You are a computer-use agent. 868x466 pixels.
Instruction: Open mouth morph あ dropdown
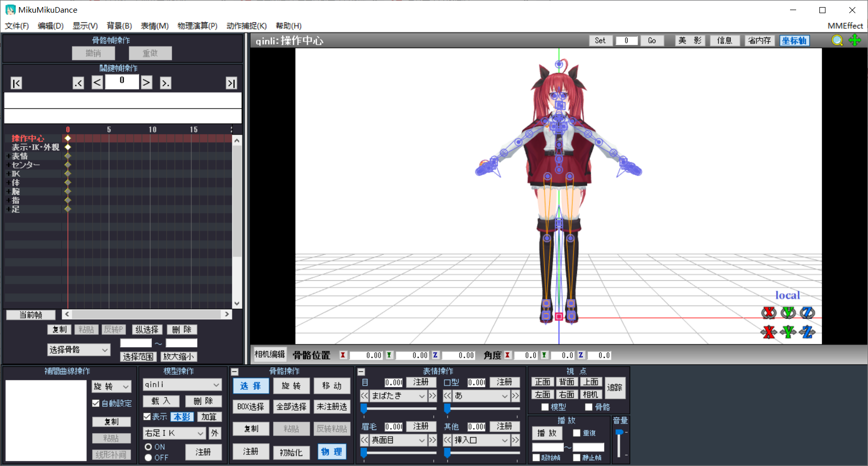(481, 396)
